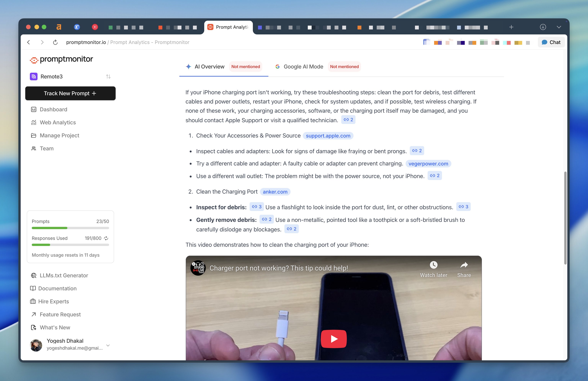This screenshot has width=588, height=381.
Task: Switch to the Google AI Mode tab
Action: pyautogui.click(x=303, y=67)
